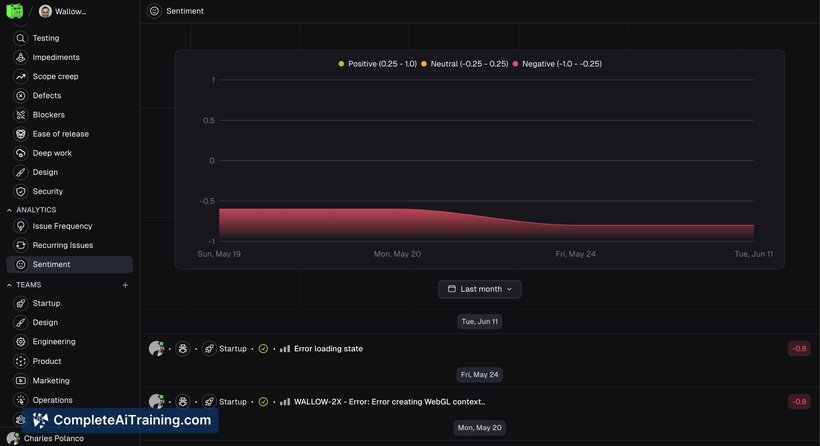This screenshot has width=820, height=446.
Task: Open the Blockers icon
Action: (x=20, y=115)
